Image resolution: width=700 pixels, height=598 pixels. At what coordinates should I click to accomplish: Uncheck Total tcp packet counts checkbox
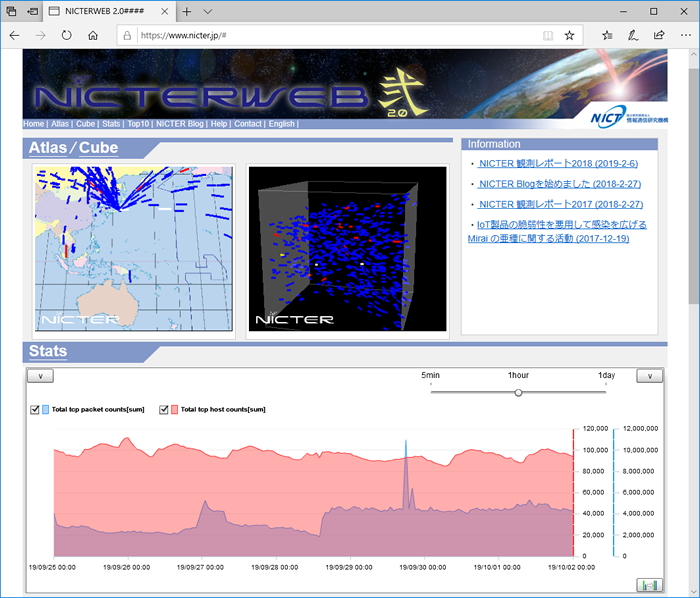pyautogui.click(x=36, y=409)
